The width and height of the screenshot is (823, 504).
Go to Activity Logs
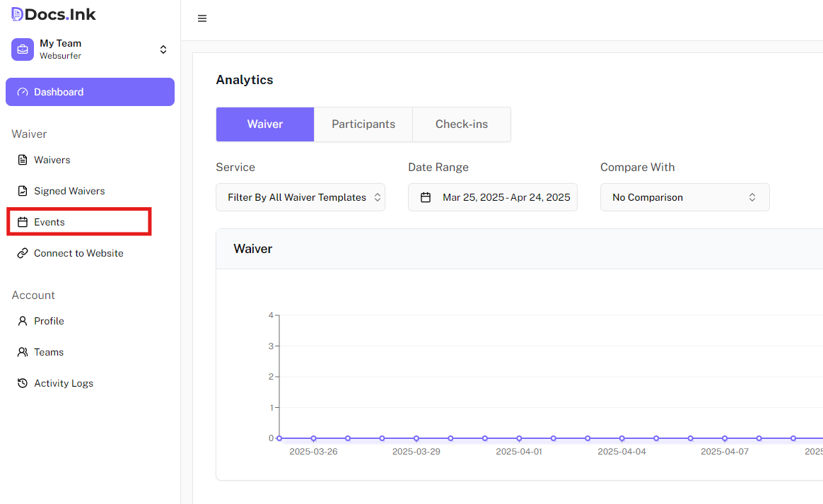[x=64, y=383]
